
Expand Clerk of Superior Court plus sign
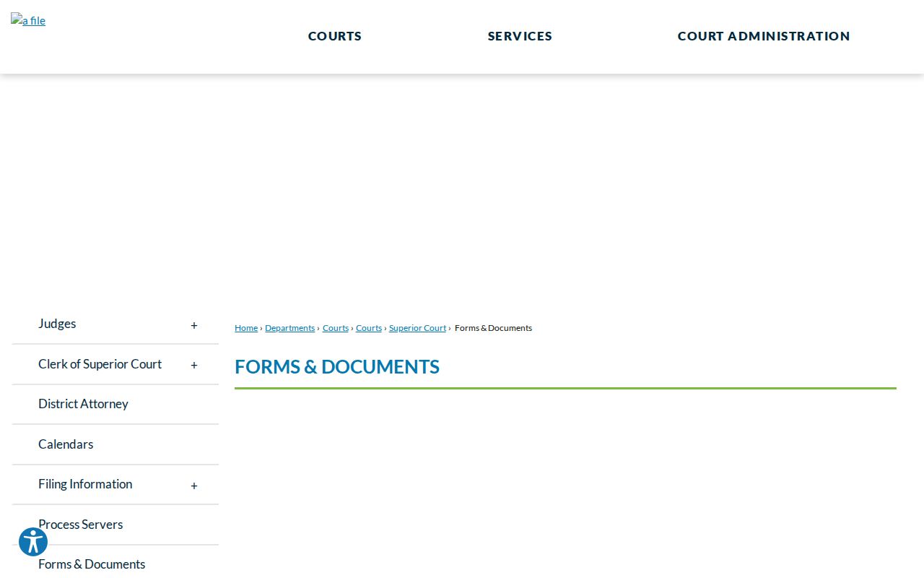[x=194, y=365]
